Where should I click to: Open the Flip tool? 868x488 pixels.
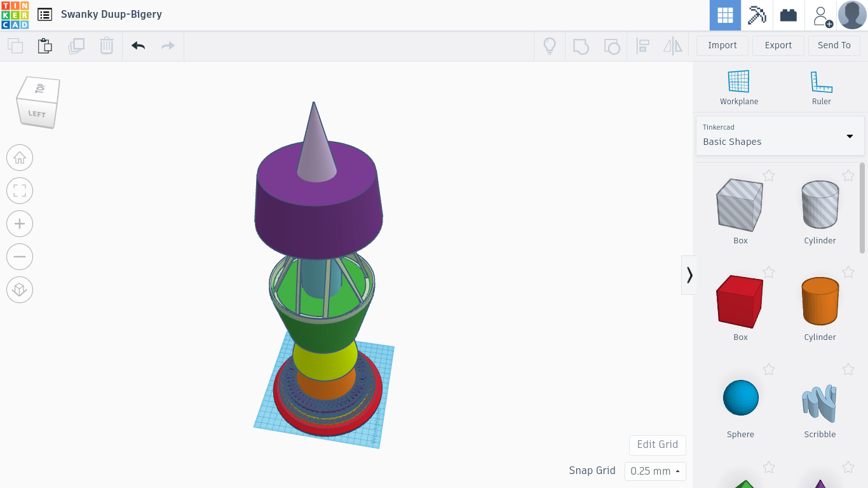(x=673, y=46)
